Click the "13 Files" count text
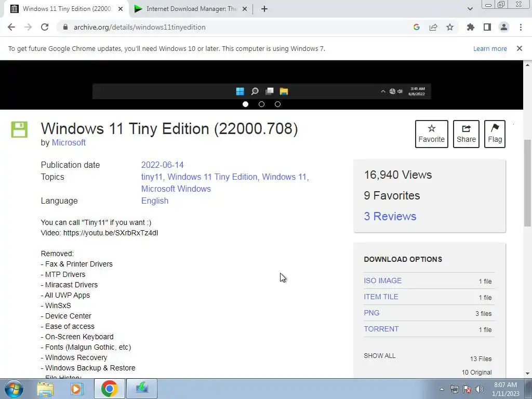 [x=481, y=358]
